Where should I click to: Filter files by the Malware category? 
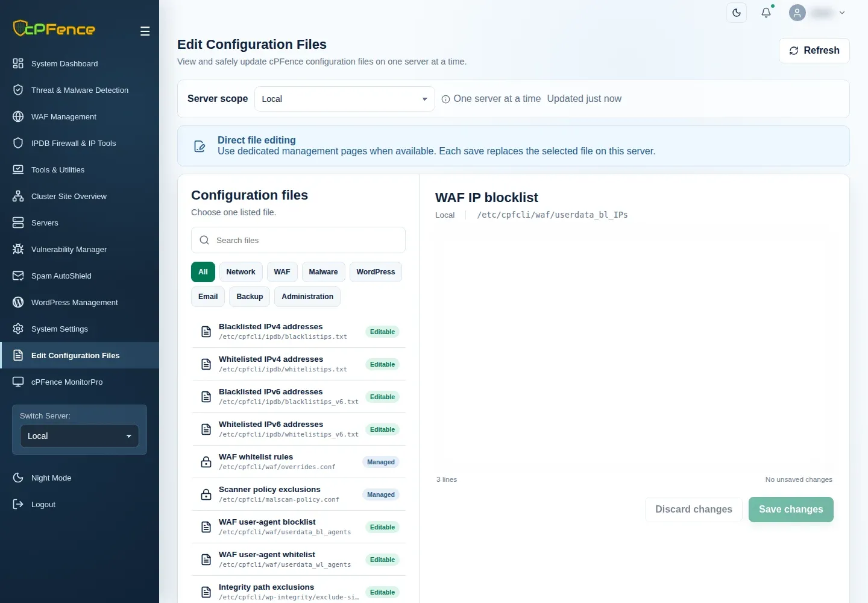point(323,272)
